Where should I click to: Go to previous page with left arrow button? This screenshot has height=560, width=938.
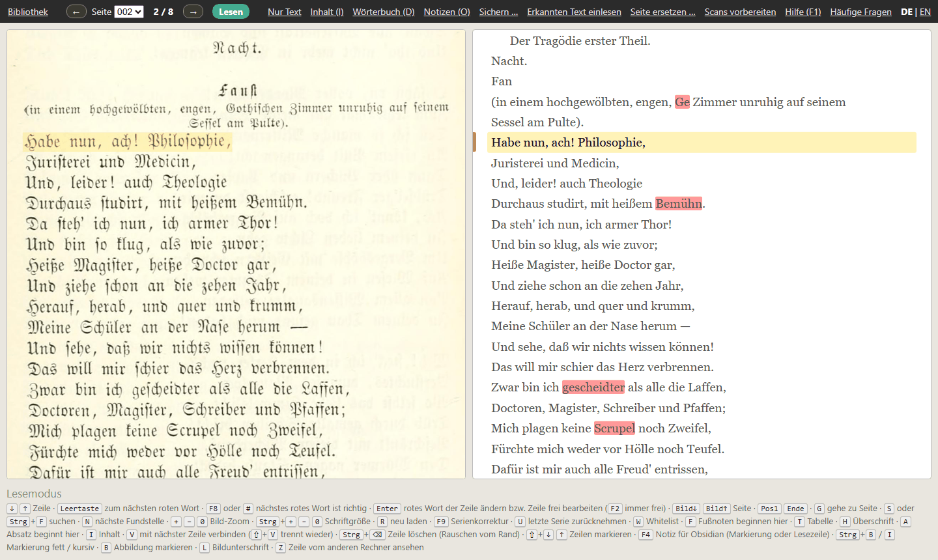point(76,12)
